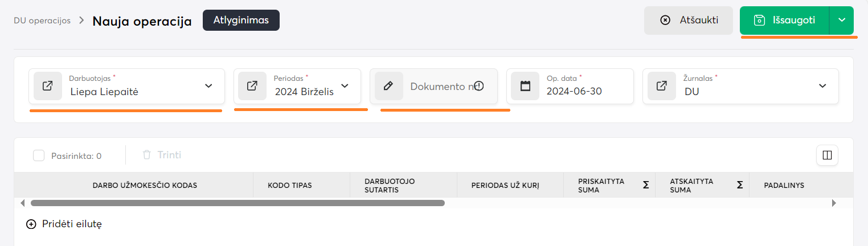Open the Periodas external link icon

click(252, 86)
